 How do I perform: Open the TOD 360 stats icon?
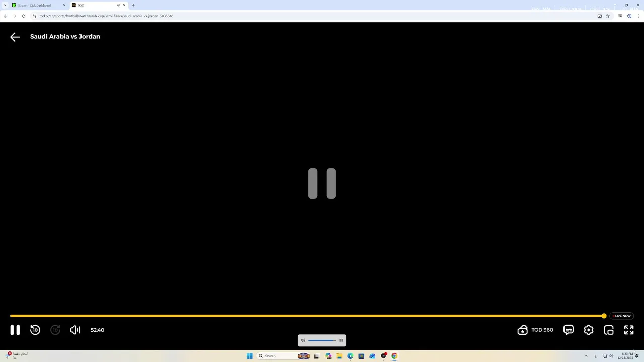coord(522,330)
